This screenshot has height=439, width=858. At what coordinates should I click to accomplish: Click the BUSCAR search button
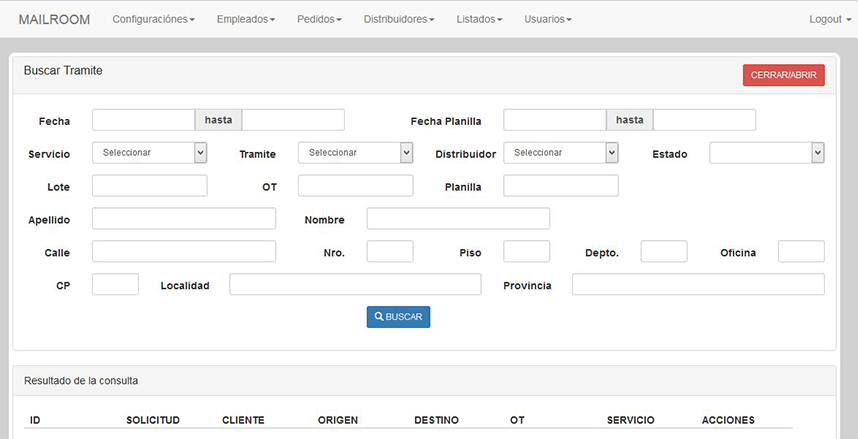[398, 317]
